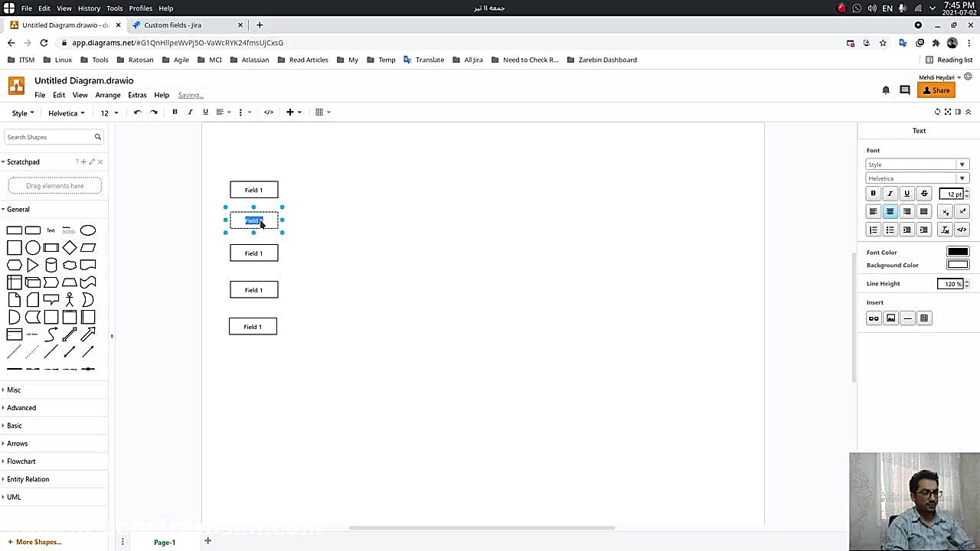This screenshot has width=980, height=551.
Task: Select the Page-1 tab
Action: pyautogui.click(x=165, y=543)
